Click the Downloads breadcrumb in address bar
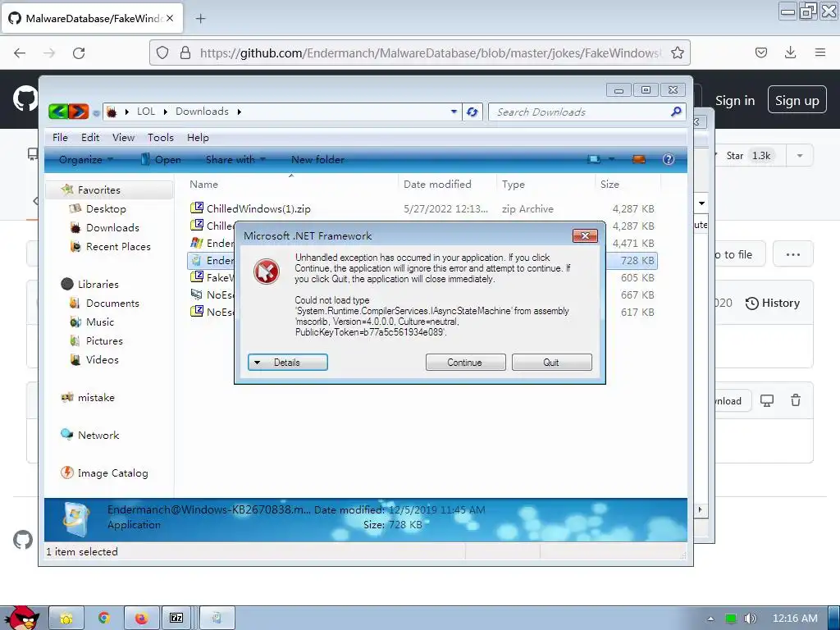This screenshot has height=630, width=840. pos(202,112)
